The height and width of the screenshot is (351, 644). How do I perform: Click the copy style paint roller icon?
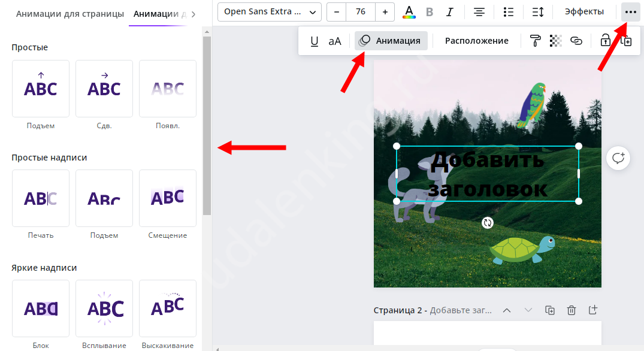coord(535,41)
